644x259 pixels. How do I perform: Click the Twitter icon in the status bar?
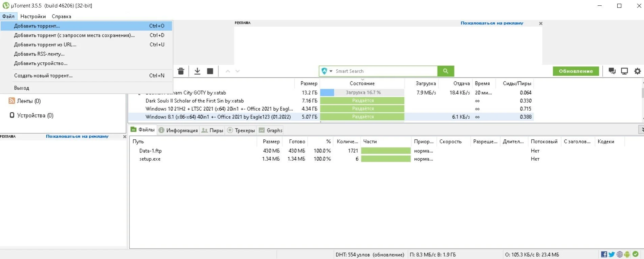(x=612, y=254)
